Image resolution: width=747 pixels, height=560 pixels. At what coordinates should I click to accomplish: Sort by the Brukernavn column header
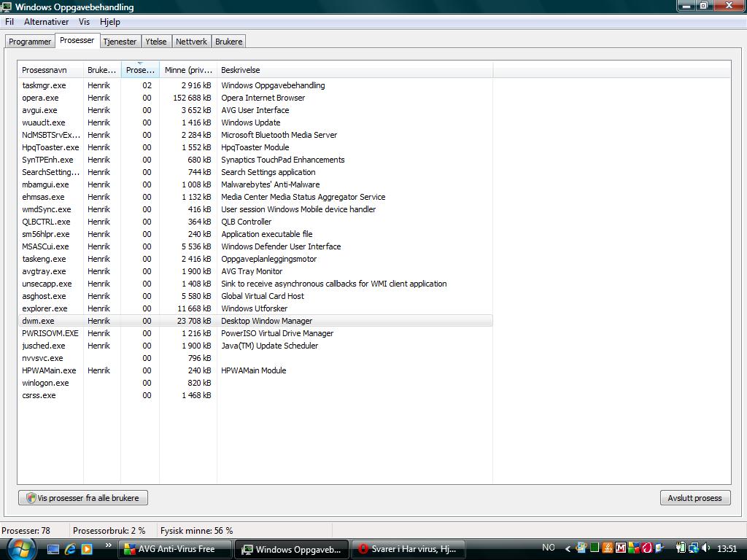click(x=102, y=69)
